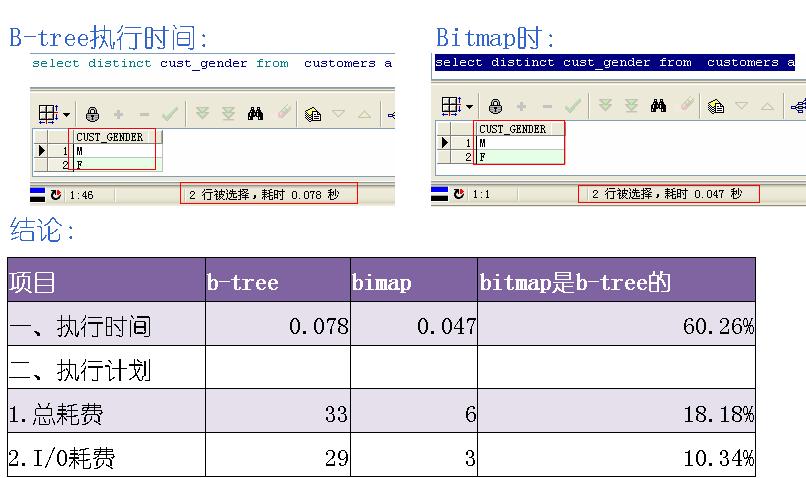Click table cell '18.18%'
The image size is (806, 478).
click(719, 414)
